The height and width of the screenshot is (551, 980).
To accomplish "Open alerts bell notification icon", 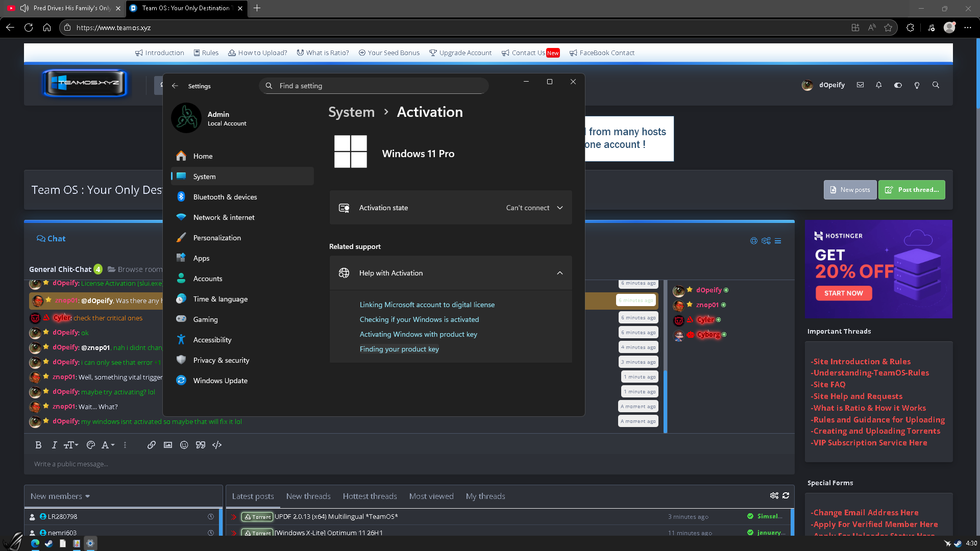I will click(x=878, y=85).
